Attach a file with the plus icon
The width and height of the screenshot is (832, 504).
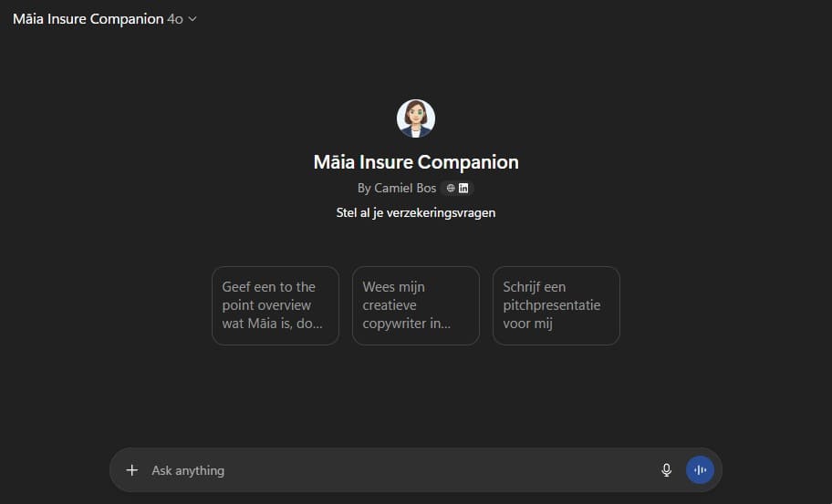point(132,470)
